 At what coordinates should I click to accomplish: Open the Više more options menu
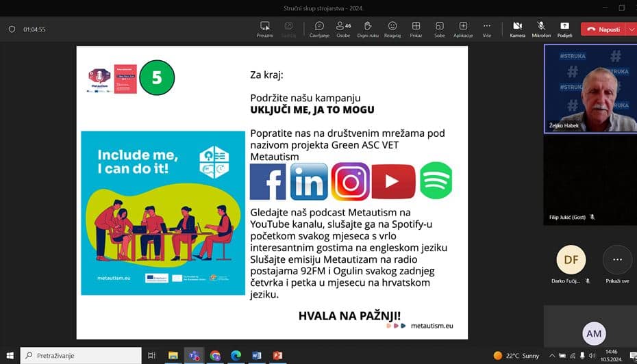tap(487, 29)
